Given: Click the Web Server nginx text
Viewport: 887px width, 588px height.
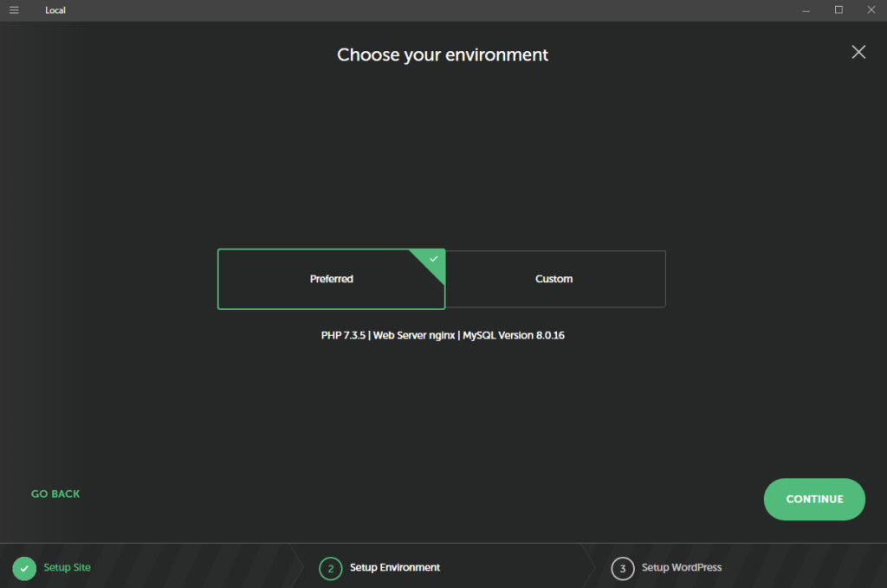Looking at the screenshot, I should 413,335.
